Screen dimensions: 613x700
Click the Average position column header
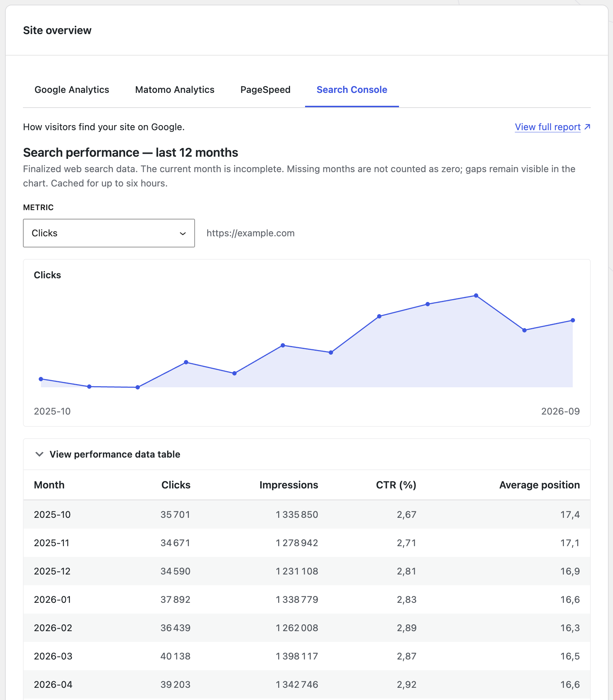coord(540,485)
